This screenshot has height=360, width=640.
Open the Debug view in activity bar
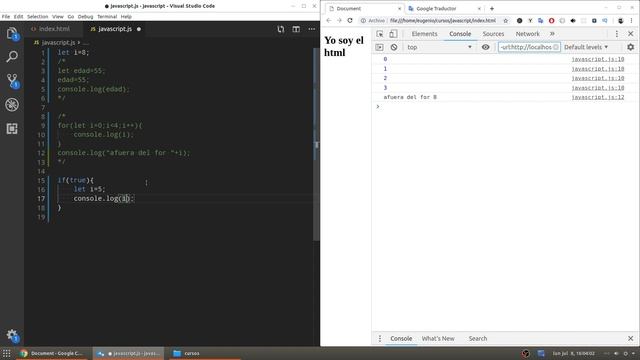pyautogui.click(x=12, y=104)
